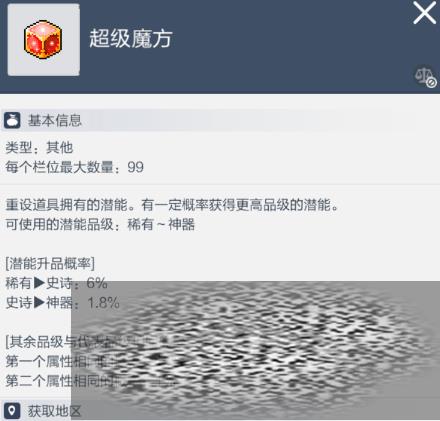Click the 每个栏位最大数量 99 line
The image size is (440, 421).
pyautogui.click(x=75, y=167)
